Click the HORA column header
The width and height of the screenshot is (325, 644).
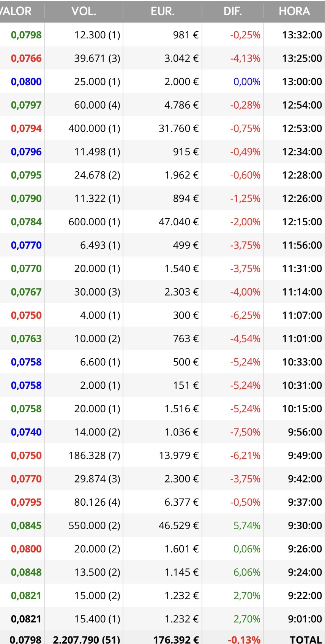(294, 11)
